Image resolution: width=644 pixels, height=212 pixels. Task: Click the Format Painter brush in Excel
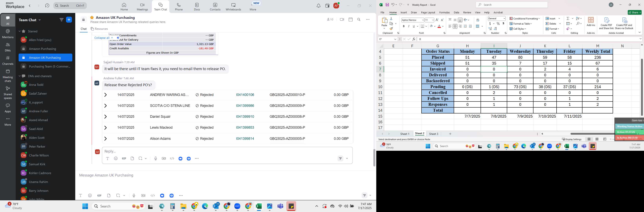coord(391,28)
